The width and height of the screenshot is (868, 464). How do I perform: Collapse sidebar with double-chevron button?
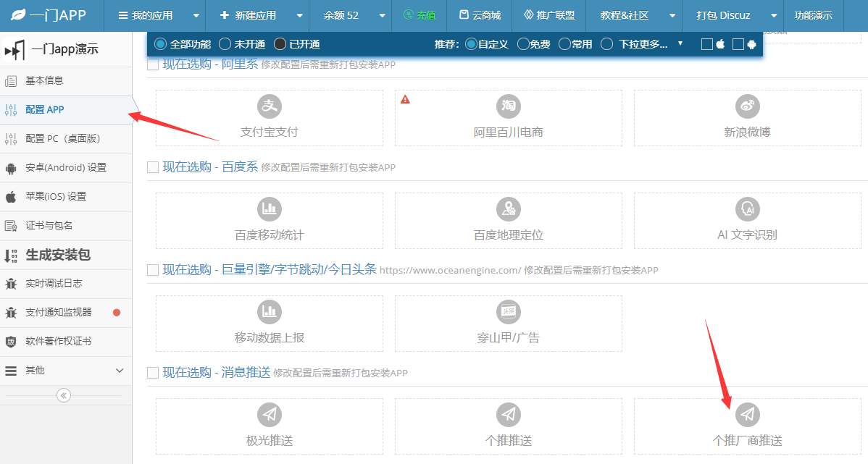click(64, 395)
